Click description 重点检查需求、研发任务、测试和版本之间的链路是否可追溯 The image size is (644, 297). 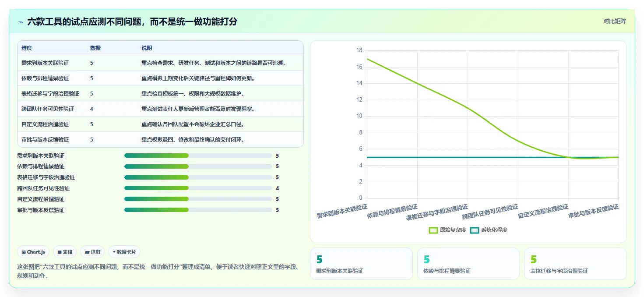pos(214,63)
